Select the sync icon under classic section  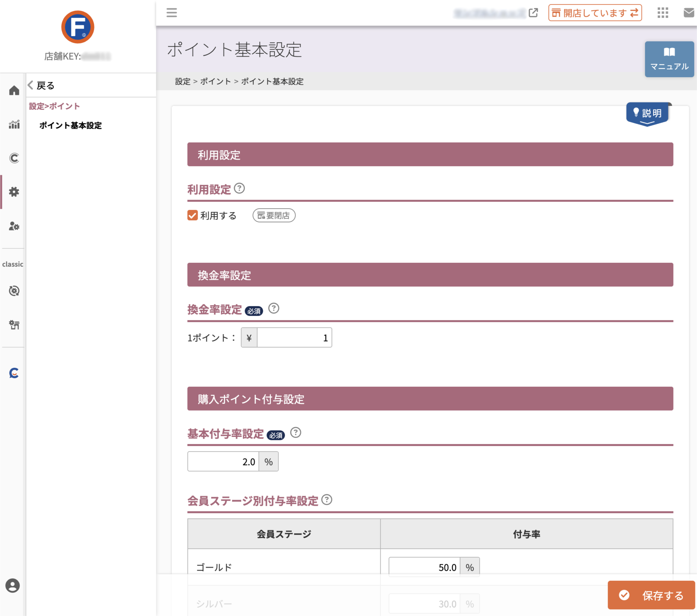pos(14,291)
